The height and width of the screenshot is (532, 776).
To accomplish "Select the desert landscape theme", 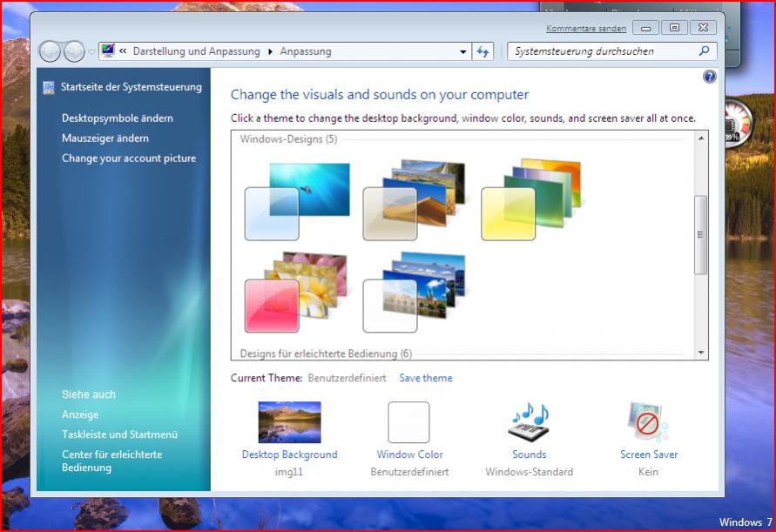I will pos(414,200).
